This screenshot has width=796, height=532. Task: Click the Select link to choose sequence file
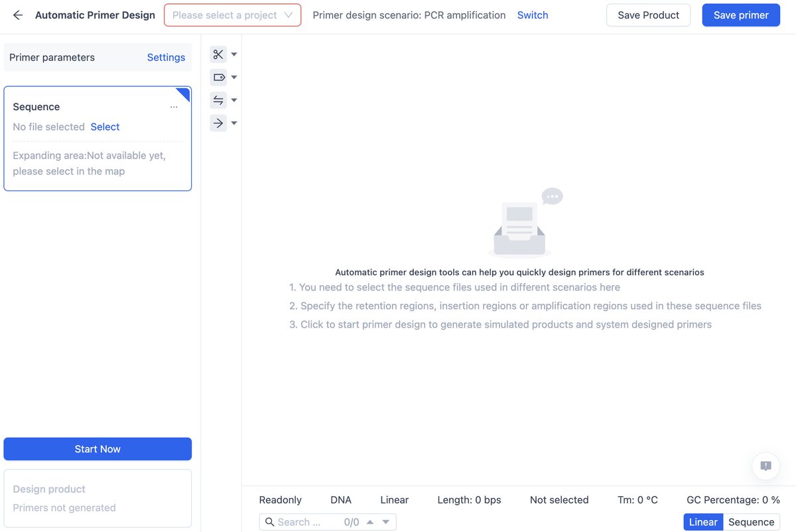click(105, 127)
